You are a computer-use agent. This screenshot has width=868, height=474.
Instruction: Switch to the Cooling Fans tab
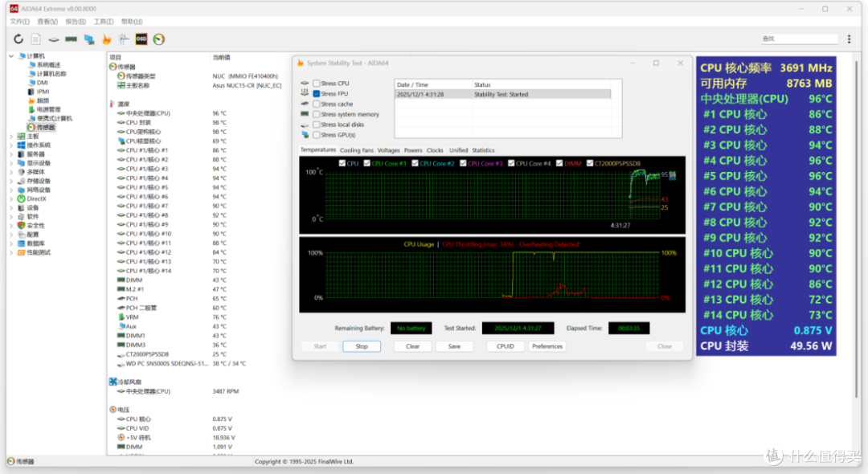(357, 150)
